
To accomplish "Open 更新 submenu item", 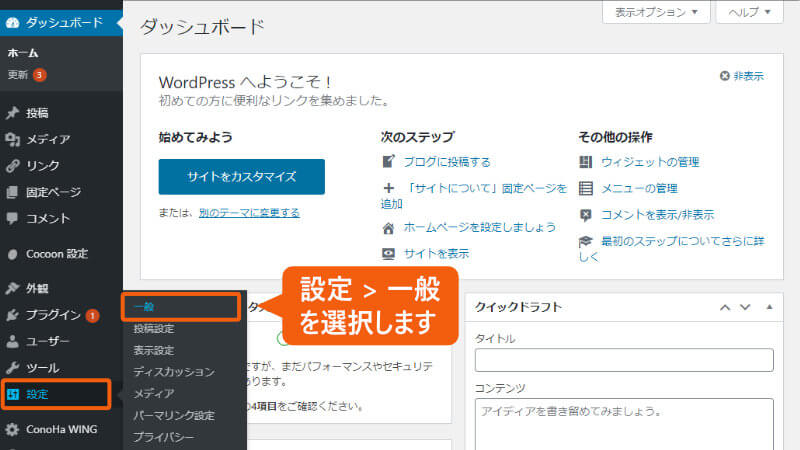I will click(x=18, y=75).
